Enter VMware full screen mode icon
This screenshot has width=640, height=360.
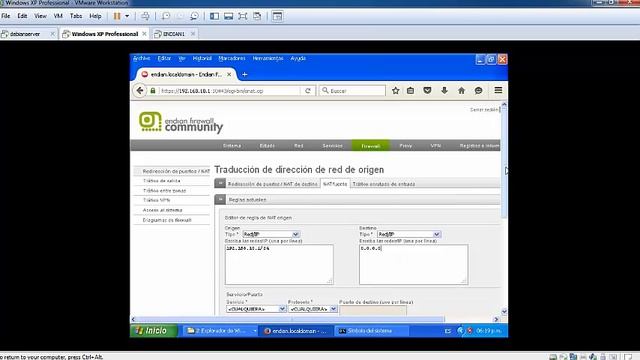[x=243, y=16]
